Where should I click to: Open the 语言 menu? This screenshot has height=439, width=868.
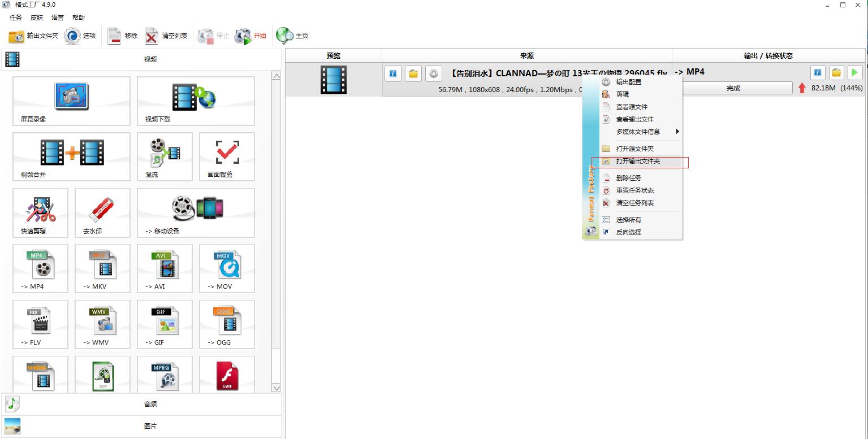point(57,18)
